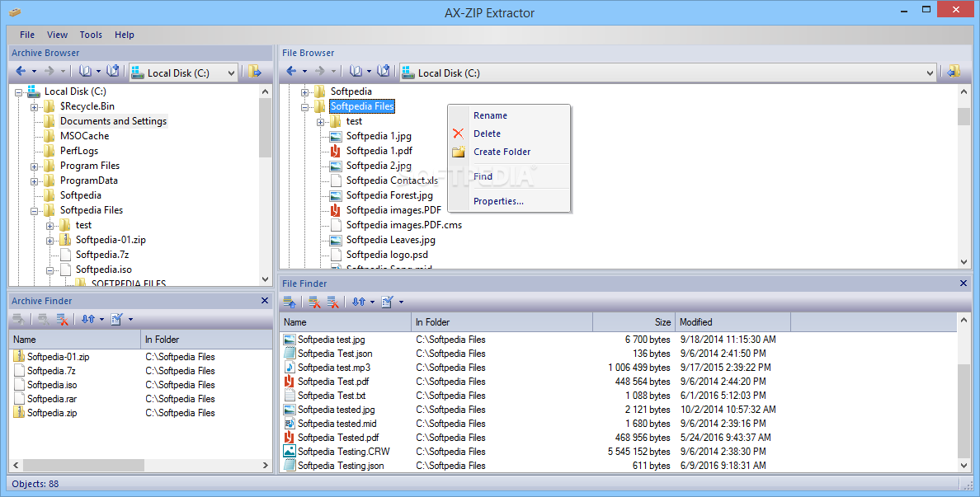Click Archive Browser tree scrollbar down arrow
Screen dimensions: 980x497
[x=265, y=279]
